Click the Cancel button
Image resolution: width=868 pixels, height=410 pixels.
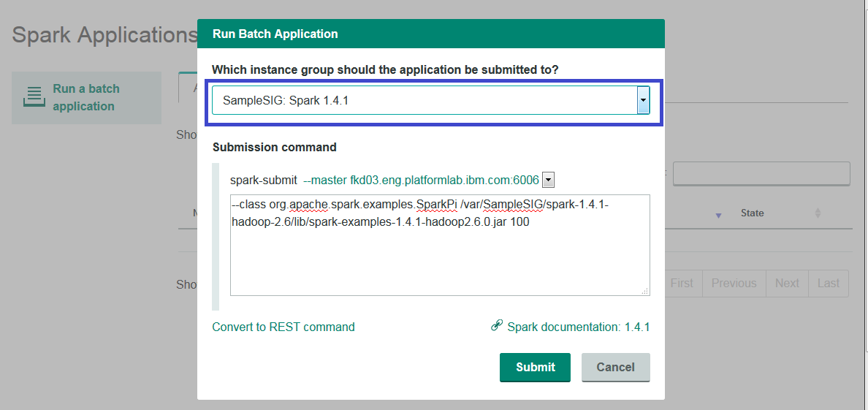[616, 368]
